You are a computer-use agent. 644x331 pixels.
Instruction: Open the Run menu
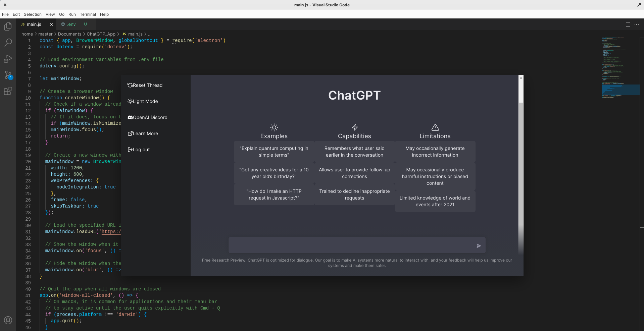tap(72, 14)
